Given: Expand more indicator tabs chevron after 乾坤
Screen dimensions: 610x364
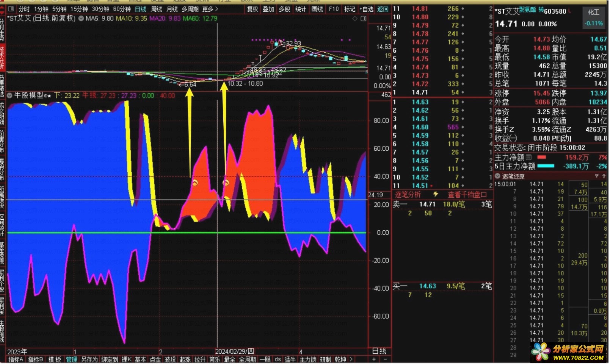Looking at the screenshot, I should (x=351, y=359).
